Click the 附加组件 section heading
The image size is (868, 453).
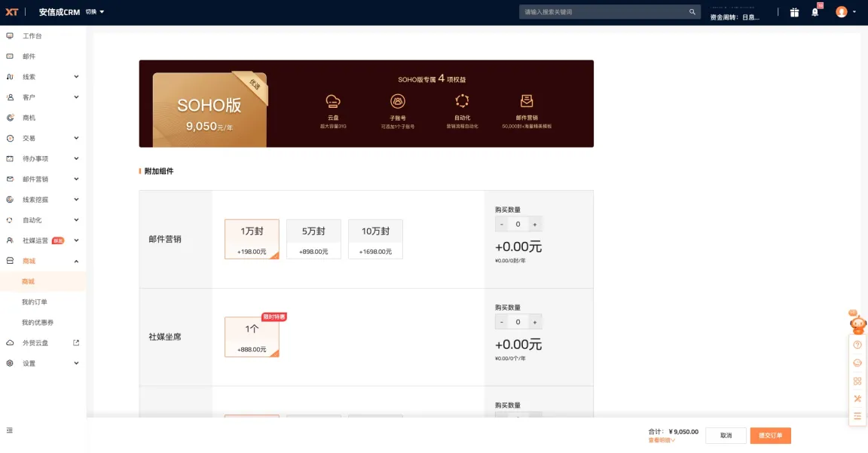click(x=159, y=171)
